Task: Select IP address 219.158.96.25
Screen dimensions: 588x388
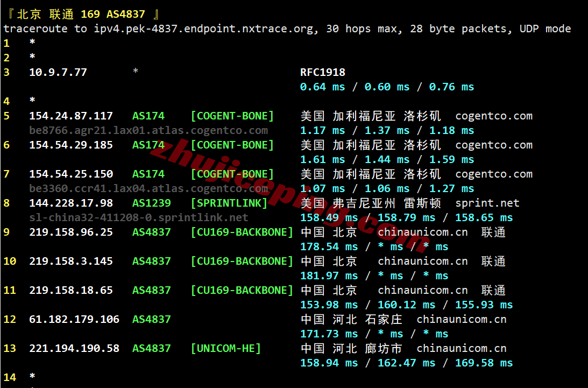Action: (x=71, y=232)
